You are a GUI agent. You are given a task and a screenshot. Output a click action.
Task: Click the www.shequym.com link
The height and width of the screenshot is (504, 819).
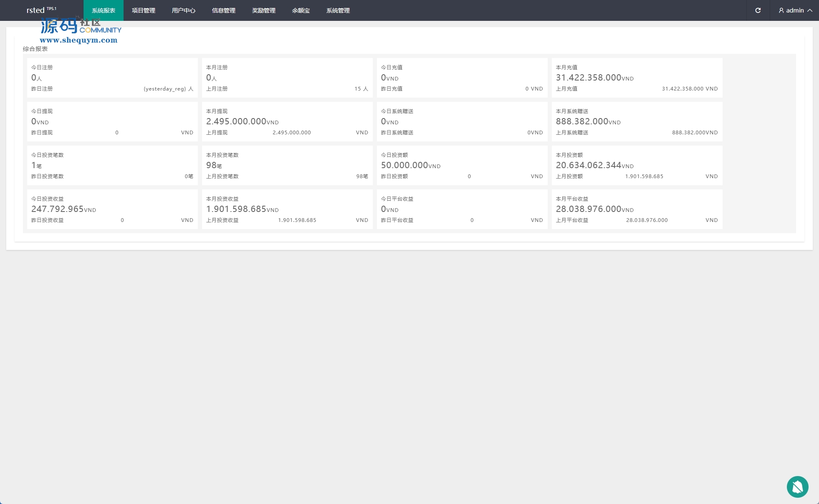[x=78, y=40]
